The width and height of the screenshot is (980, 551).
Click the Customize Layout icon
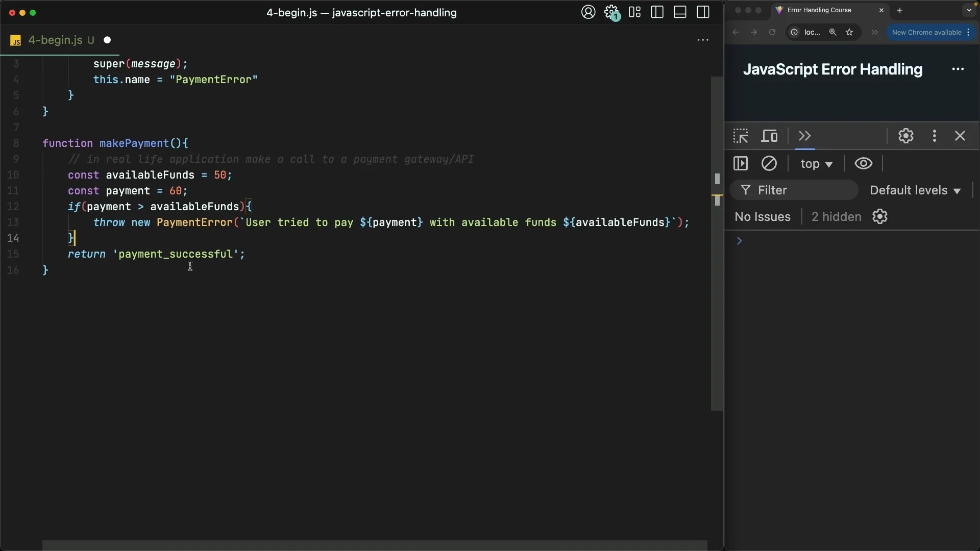click(x=634, y=12)
